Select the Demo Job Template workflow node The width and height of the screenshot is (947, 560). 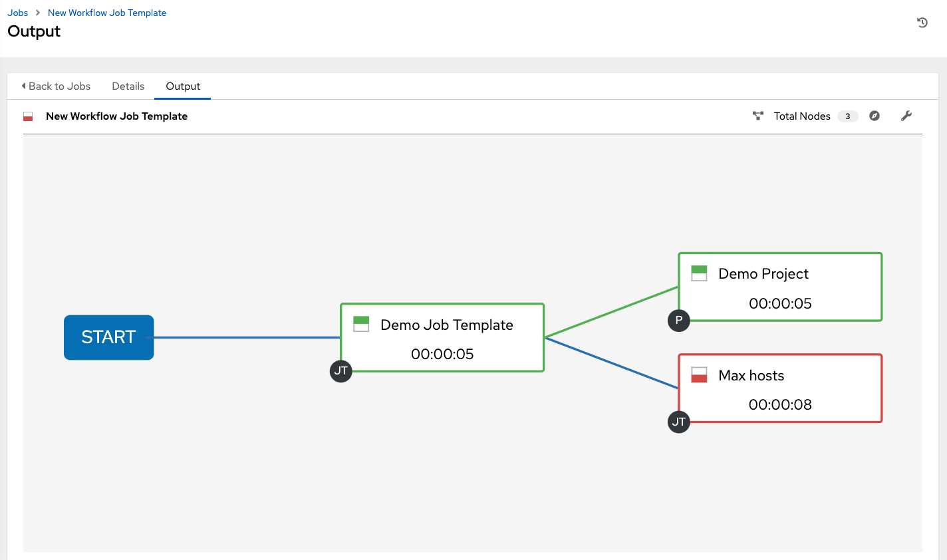click(442, 337)
